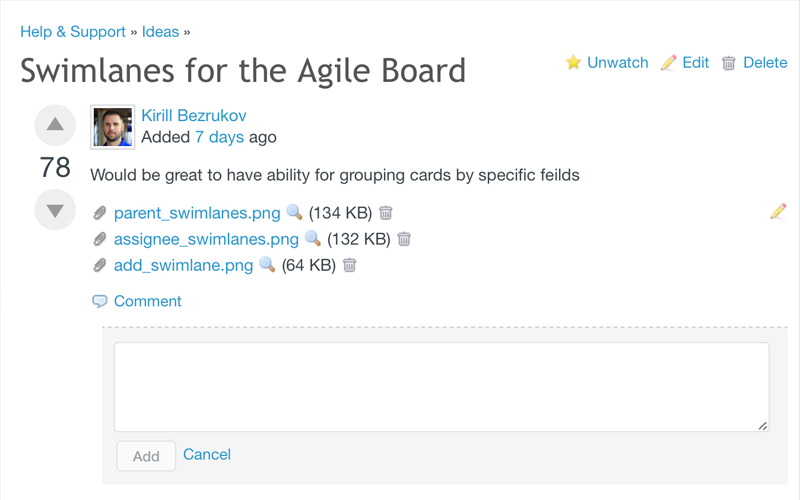800x500 pixels.
Task: Focus the comment text area
Action: tap(441, 386)
